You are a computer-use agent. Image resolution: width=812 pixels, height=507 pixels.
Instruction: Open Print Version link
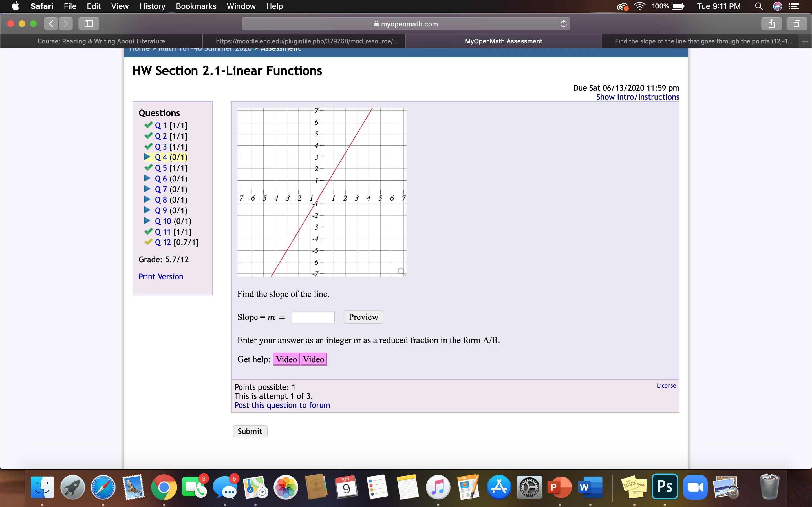161,277
